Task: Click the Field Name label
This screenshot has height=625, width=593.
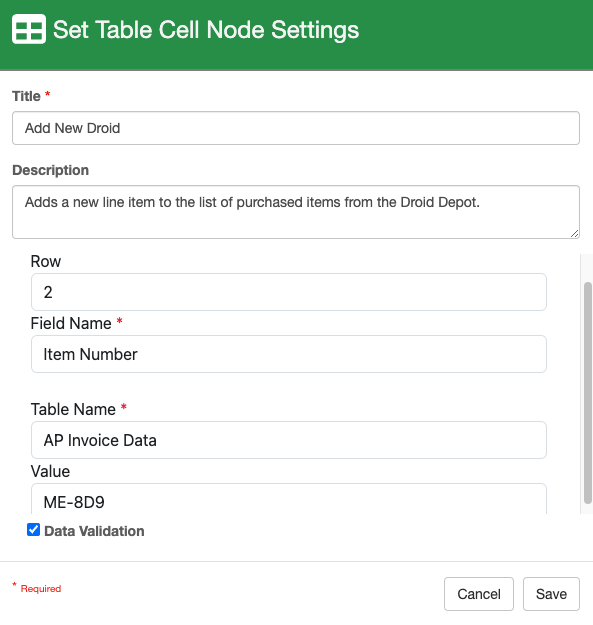Action: pyautogui.click(x=71, y=323)
